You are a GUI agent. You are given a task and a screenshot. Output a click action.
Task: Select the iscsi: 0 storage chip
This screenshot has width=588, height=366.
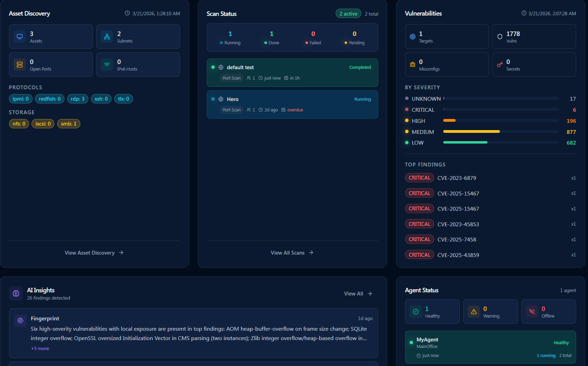43,124
